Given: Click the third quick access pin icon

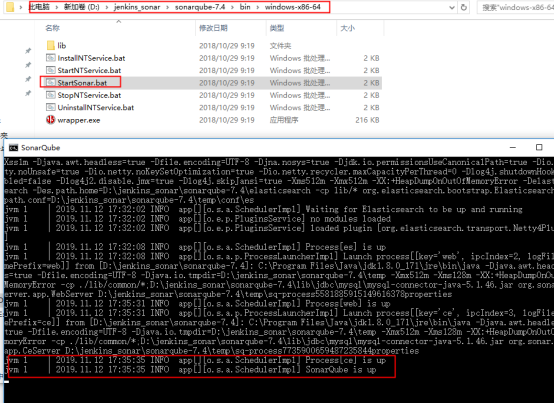Looking at the screenshot, I should (28, 79).
